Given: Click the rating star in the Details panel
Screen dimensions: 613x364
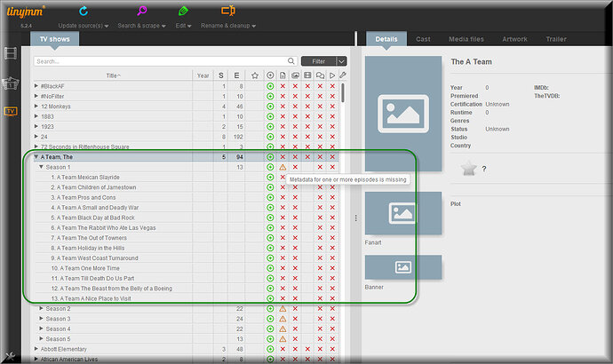Looking at the screenshot, I should pyautogui.click(x=468, y=169).
